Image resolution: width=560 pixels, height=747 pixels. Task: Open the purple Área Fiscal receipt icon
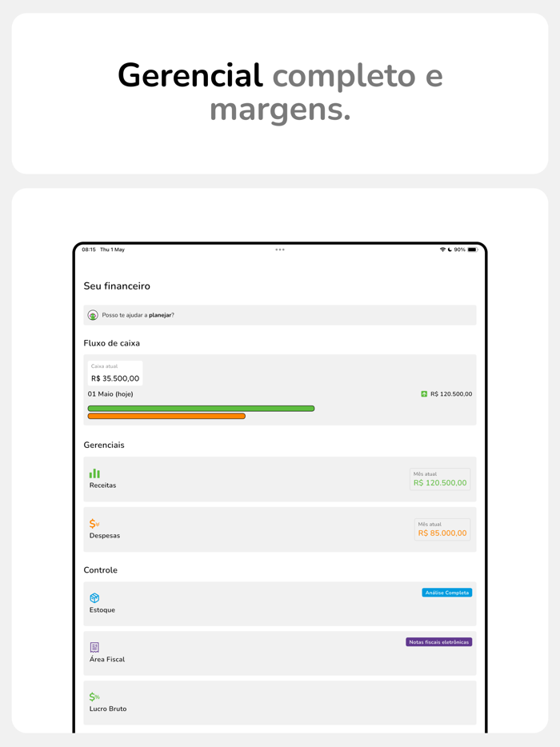coord(96,647)
